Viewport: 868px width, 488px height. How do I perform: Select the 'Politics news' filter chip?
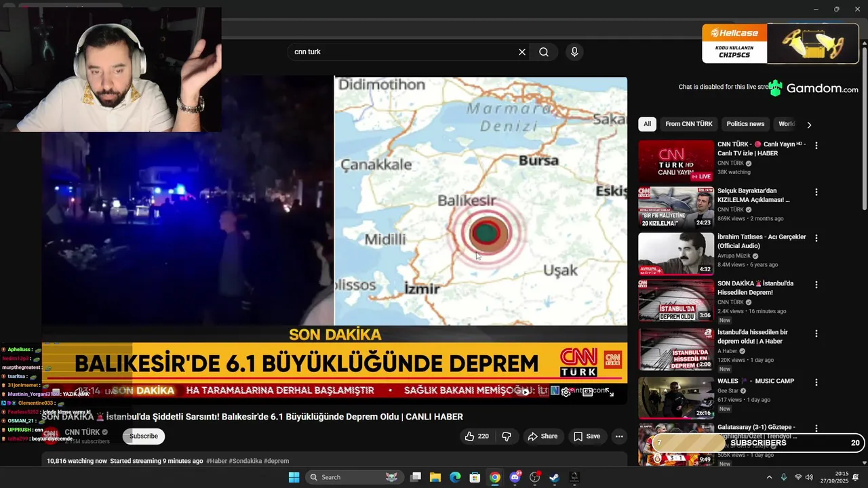pos(745,124)
